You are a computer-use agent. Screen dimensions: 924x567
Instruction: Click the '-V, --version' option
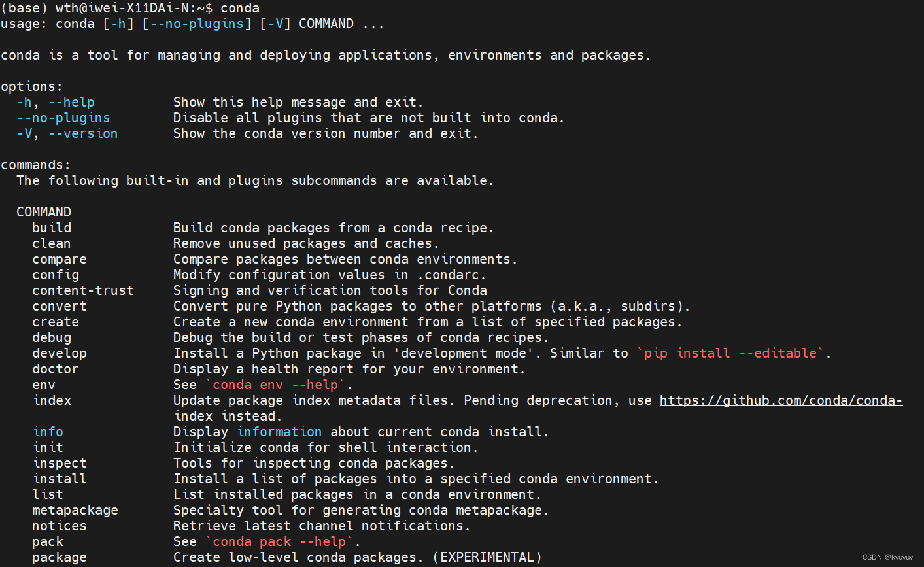(67, 133)
